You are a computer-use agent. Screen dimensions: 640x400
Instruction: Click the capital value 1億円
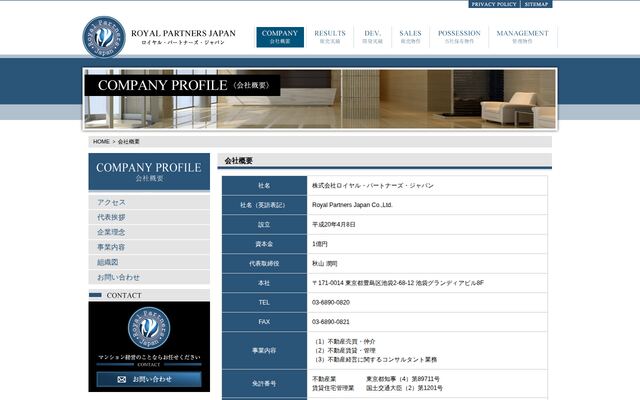click(x=320, y=244)
